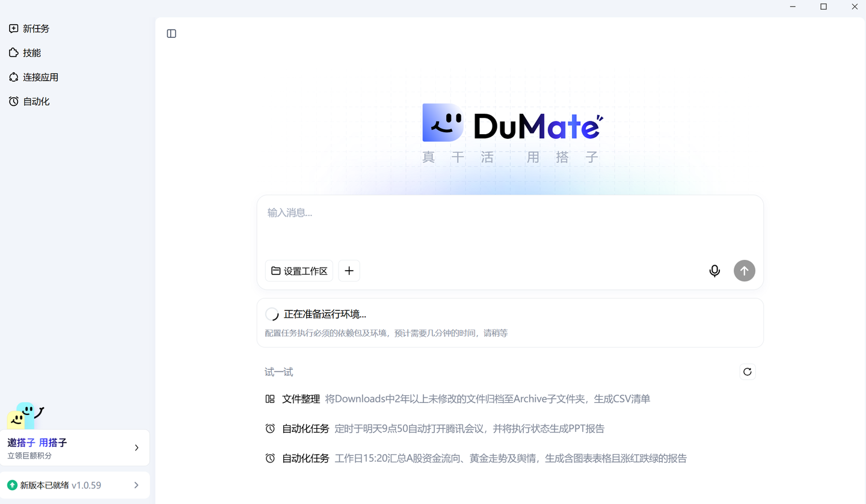This screenshot has height=504, width=866.
Task: Click the clock icon beside the A股 task
Action: click(270, 458)
